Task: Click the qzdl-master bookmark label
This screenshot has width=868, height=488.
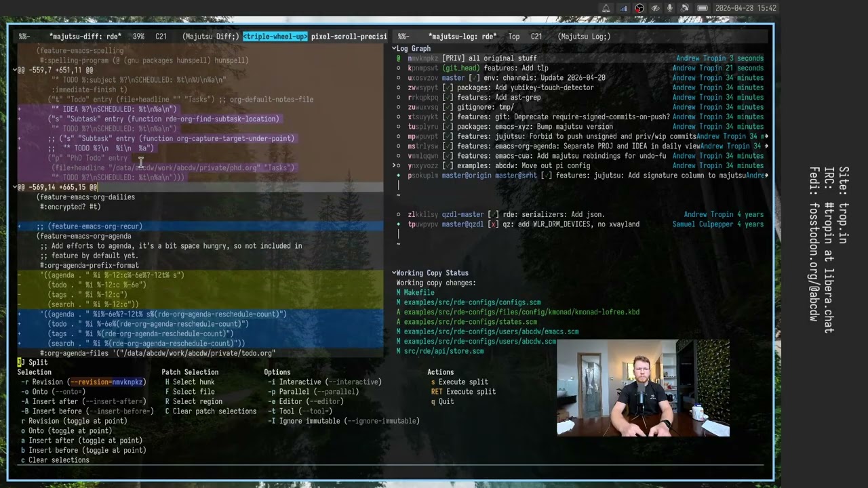Action: coord(463,215)
